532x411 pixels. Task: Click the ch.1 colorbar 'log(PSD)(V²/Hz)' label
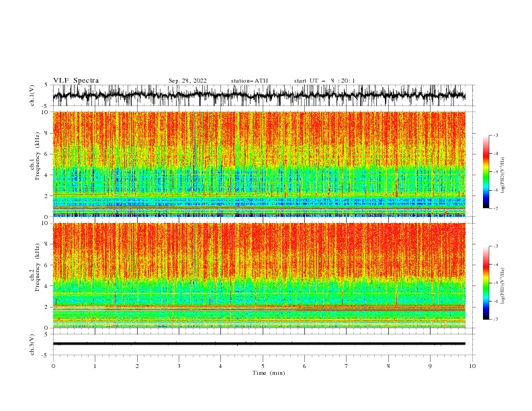[x=503, y=175]
